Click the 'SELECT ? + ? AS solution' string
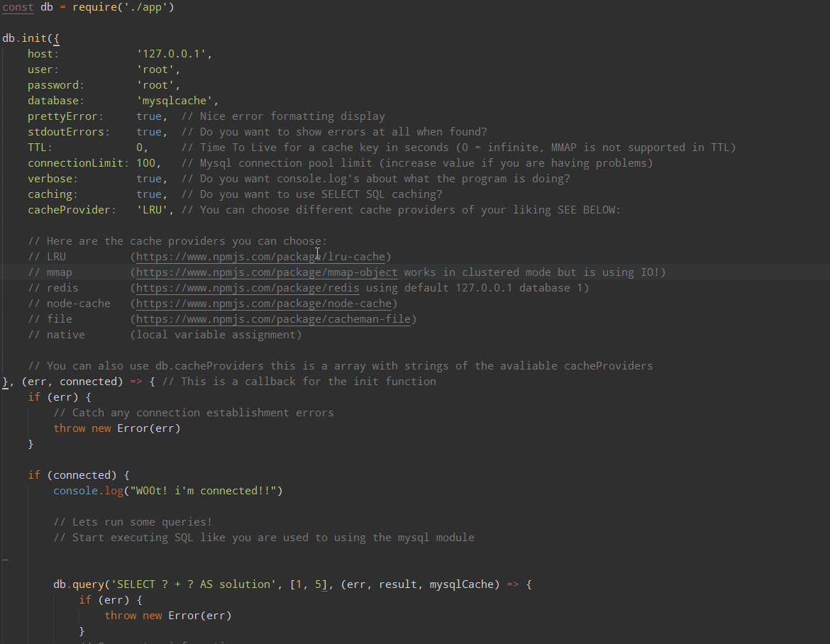The image size is (830, 644). click(194, 584)
